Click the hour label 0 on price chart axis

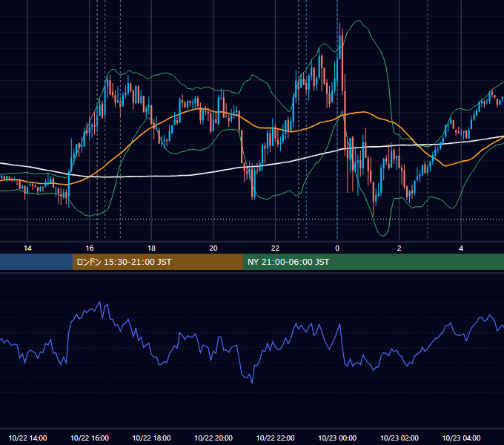[x=337, y=248]
